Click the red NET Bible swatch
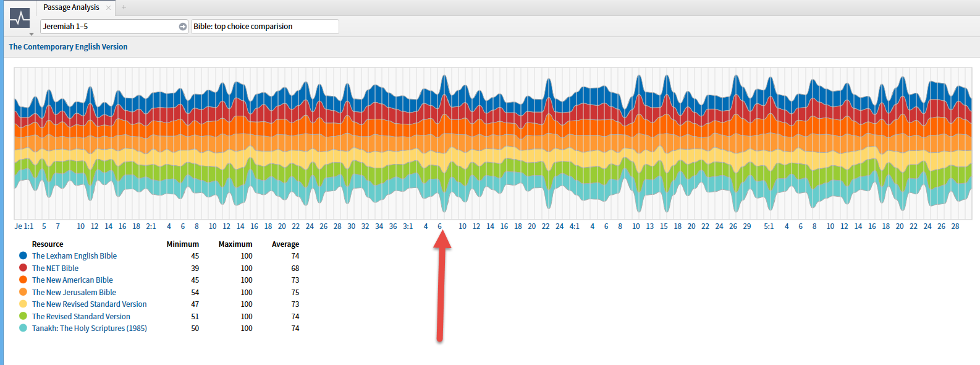The image size is (980, 365). point(23,268)
